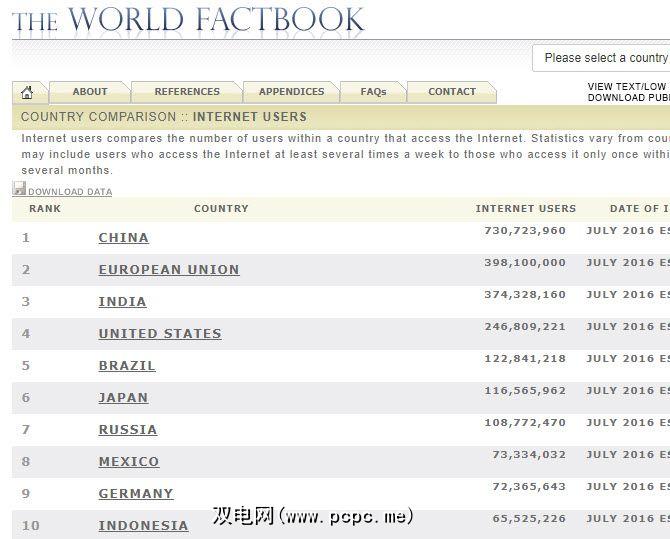Screen dimensions: 670x539
Task: Open the APPENDICES tab
Action: [291, 92]
